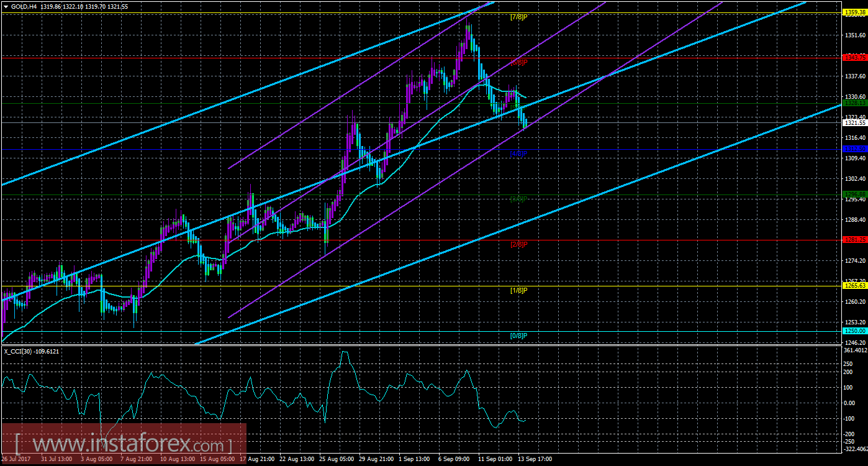Click the 0.00 CCI scale value
The image size is (868, 466).
pyautogui.click(x=849, y=403)
